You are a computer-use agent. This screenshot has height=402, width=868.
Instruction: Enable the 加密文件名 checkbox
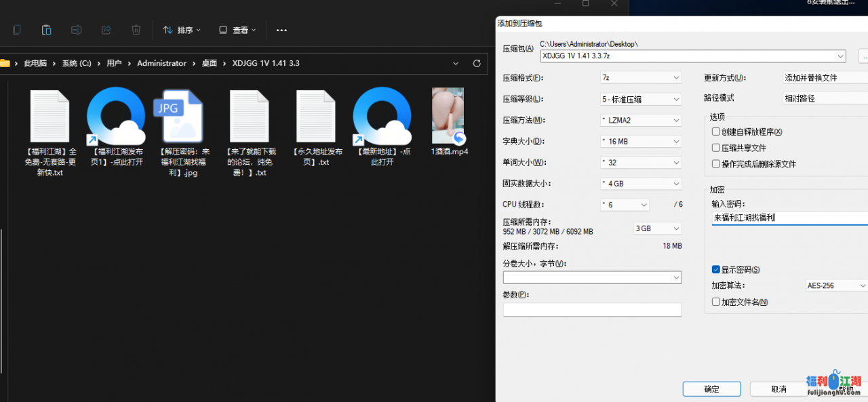(x=715, y=302)
